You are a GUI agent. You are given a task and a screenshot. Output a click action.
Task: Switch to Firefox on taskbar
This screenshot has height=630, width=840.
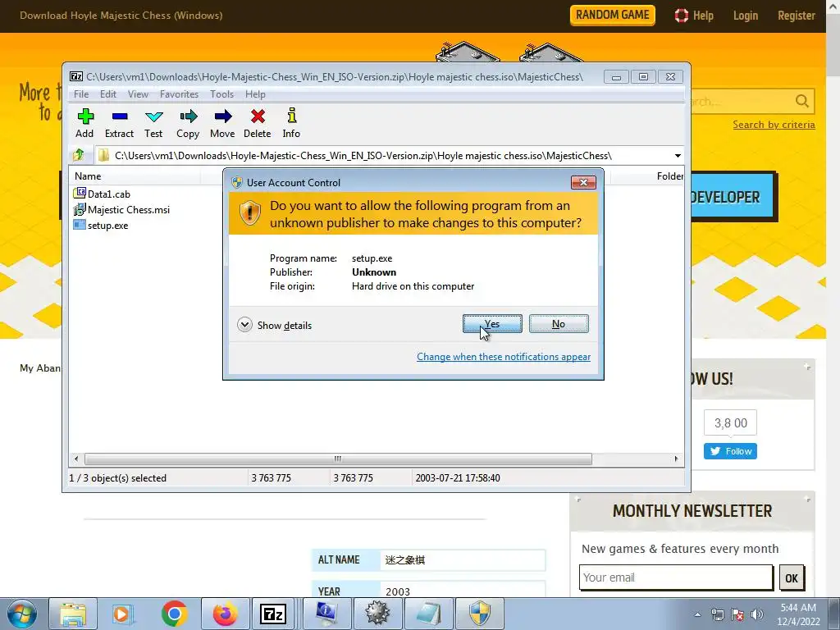coord(225,614)
